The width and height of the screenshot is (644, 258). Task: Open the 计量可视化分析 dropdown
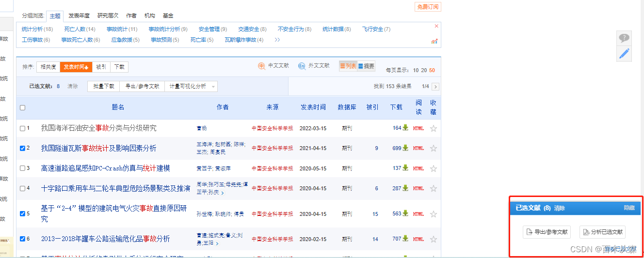click(x=191, y=86)
